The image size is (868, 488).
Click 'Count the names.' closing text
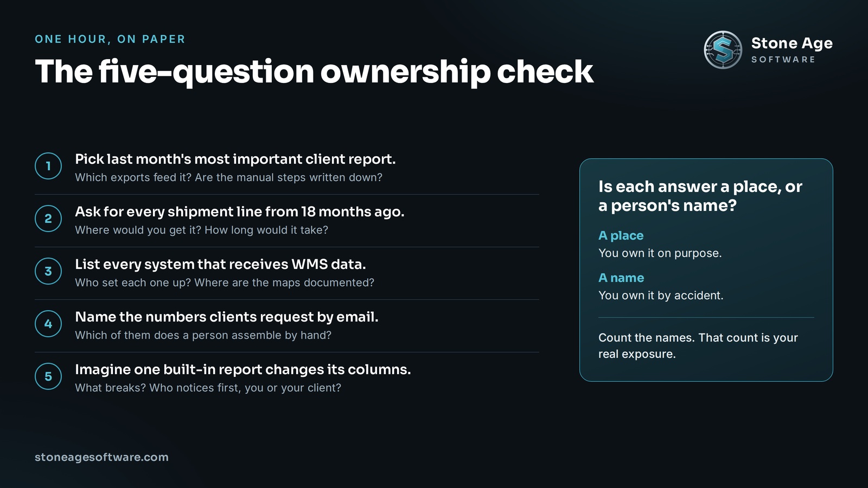point(647,338)
